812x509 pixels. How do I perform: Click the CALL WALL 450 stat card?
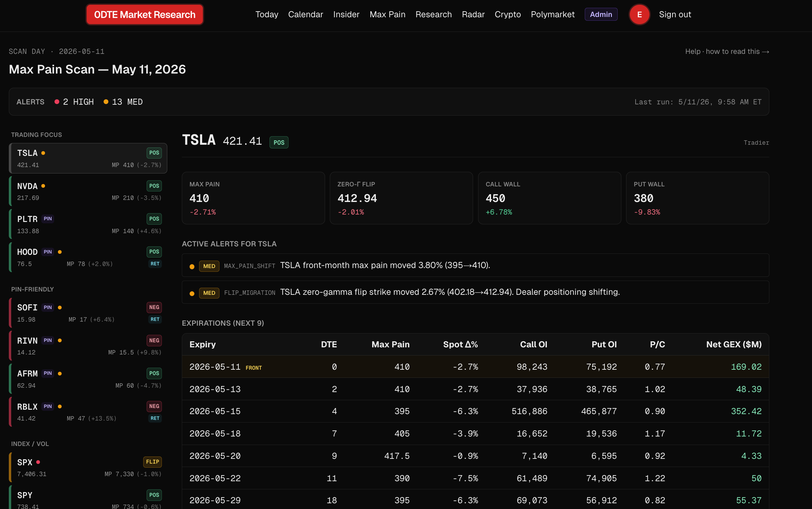click(550, 198)
